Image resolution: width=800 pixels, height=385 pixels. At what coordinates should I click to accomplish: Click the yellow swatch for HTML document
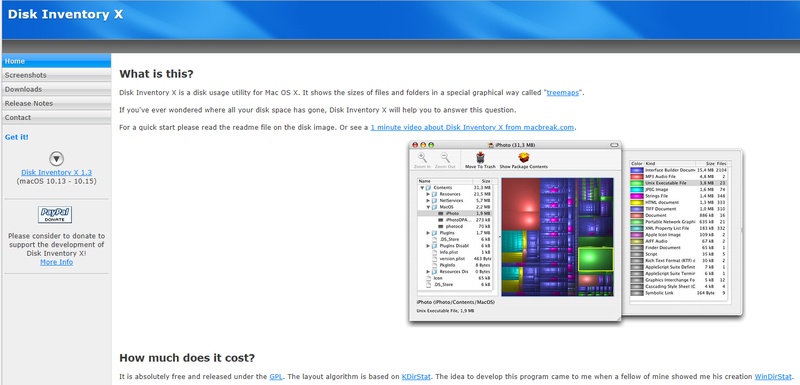(x=637, y=202)
